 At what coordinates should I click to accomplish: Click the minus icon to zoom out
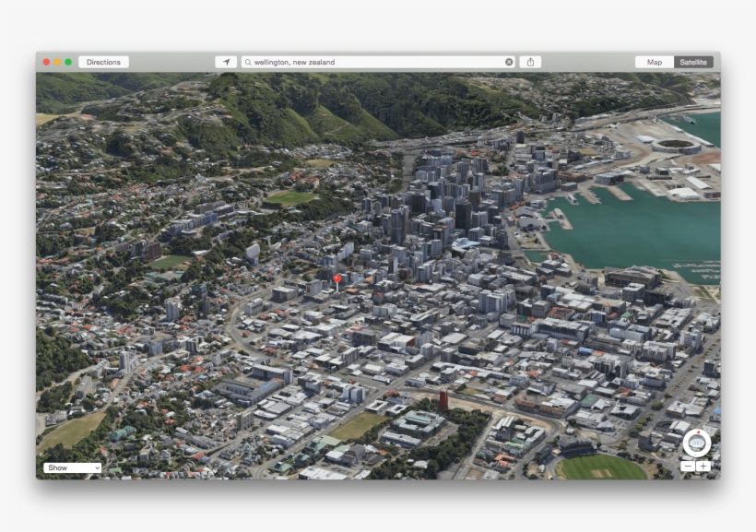point(689,467)
